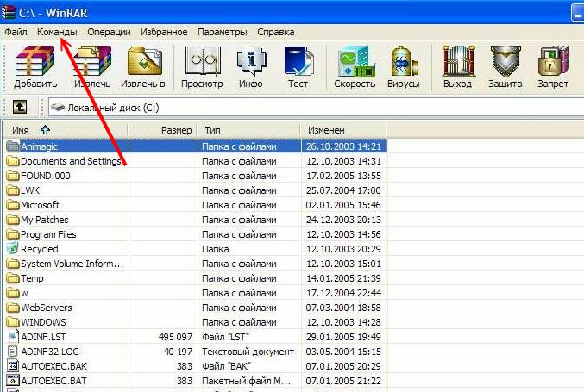
Task: Click the Файл "BAK" type cell
Action: pos(226,366)
